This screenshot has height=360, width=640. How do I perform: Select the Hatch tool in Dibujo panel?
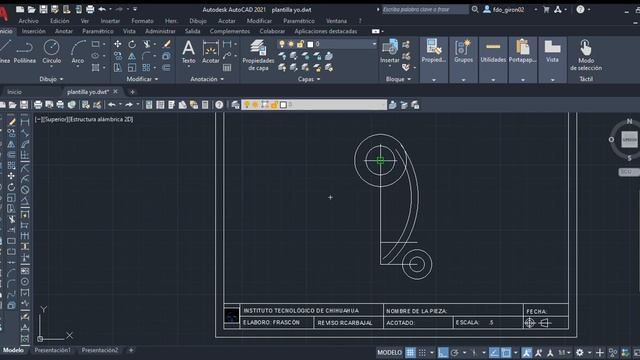pos(96,68)
